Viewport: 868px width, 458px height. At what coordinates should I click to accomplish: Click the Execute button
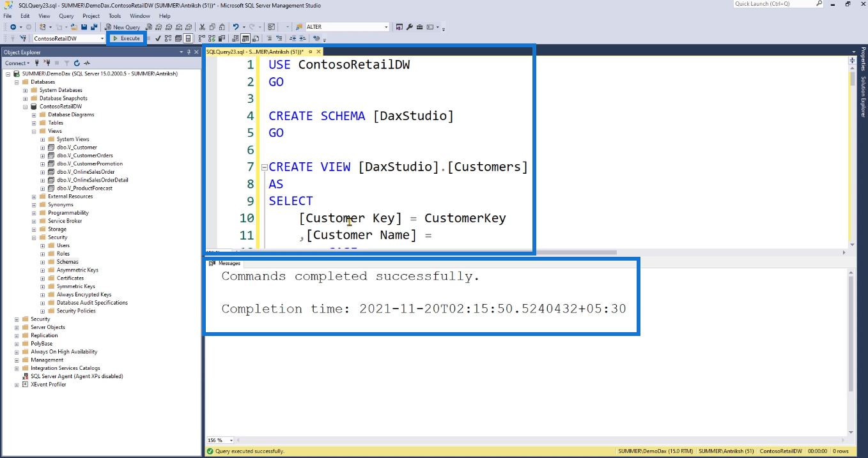pos(126,38)
